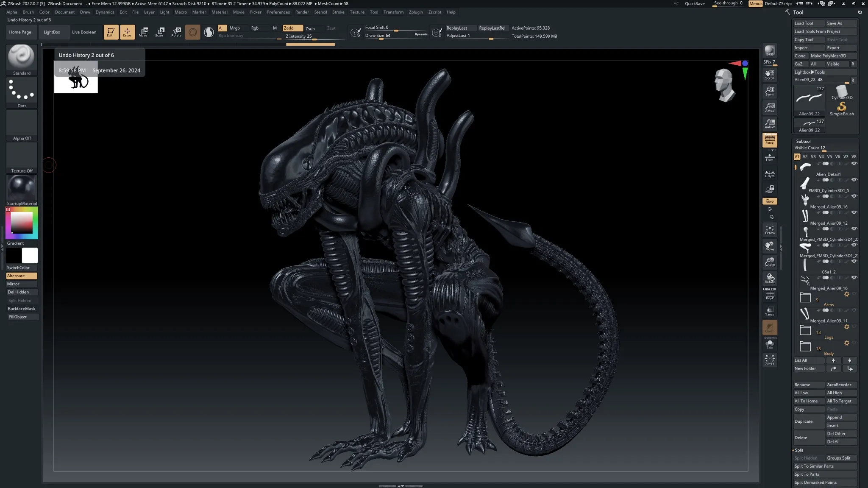Toggle the Persp perspective icon

point(770,139)
